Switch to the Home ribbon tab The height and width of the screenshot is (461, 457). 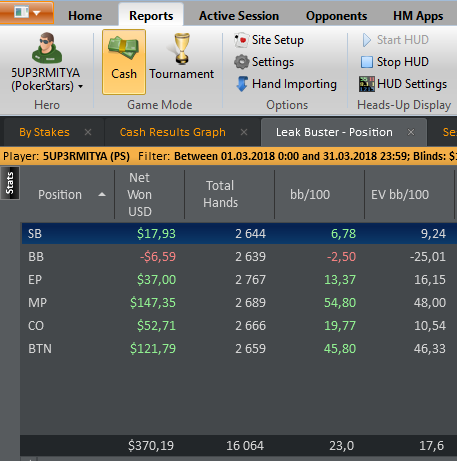click(85, 16)
